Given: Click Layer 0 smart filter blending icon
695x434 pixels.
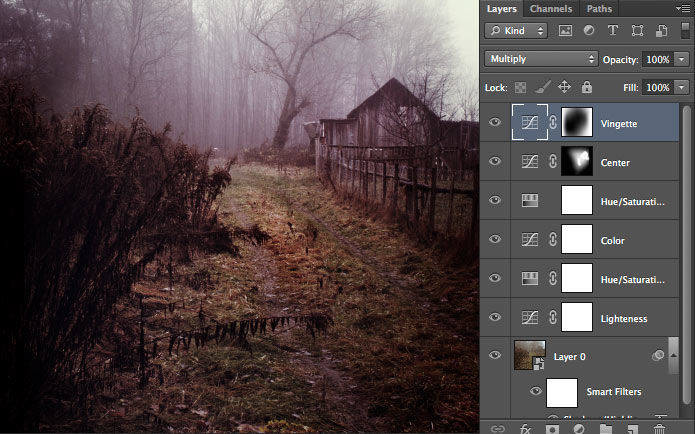Looking at the screenshot, I should pos(658,355).
